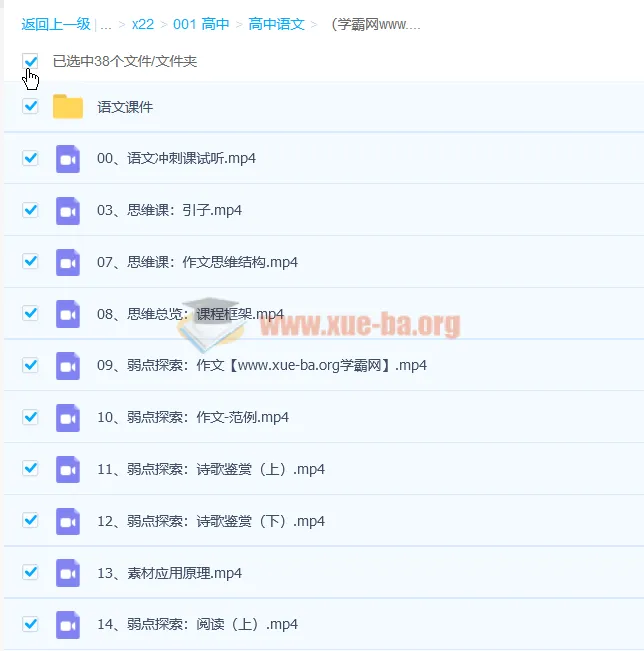Open the 语文课件 folder icon
644x651 pixels.
pos(68,107)
